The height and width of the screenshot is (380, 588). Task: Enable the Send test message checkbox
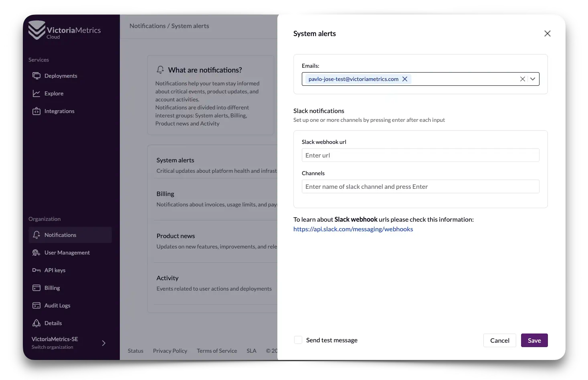298,340
